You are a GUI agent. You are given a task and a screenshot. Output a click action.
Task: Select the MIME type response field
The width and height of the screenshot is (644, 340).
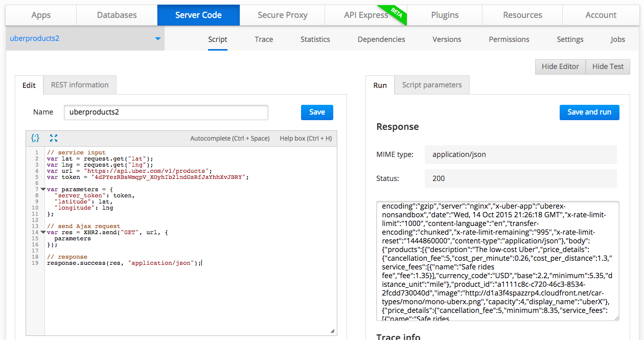pos(520,154)
